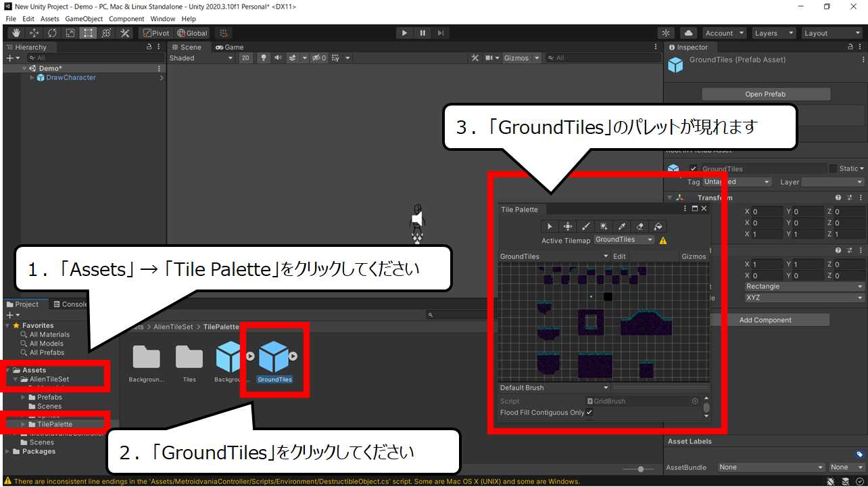Select the Move tool in the toolbar
This screenshot has width=868, height=487.
tap(34, 33)
